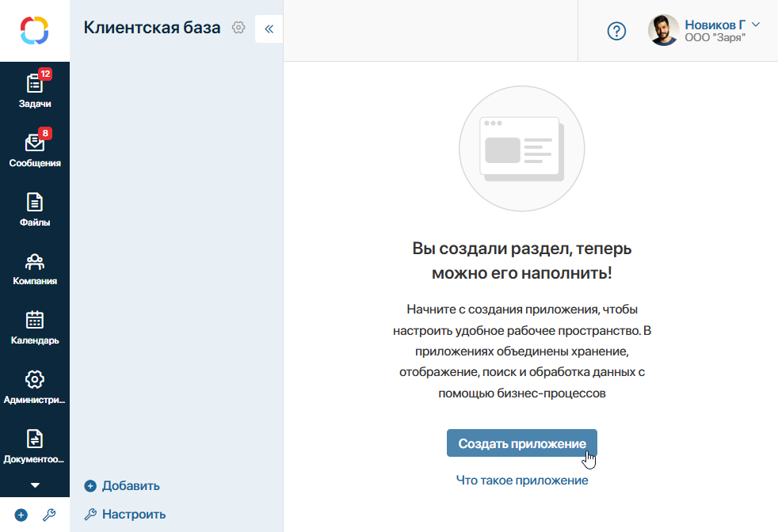Click the Клиентская база section title
This screenshot has height=532, width=778.
click(152, 27)
